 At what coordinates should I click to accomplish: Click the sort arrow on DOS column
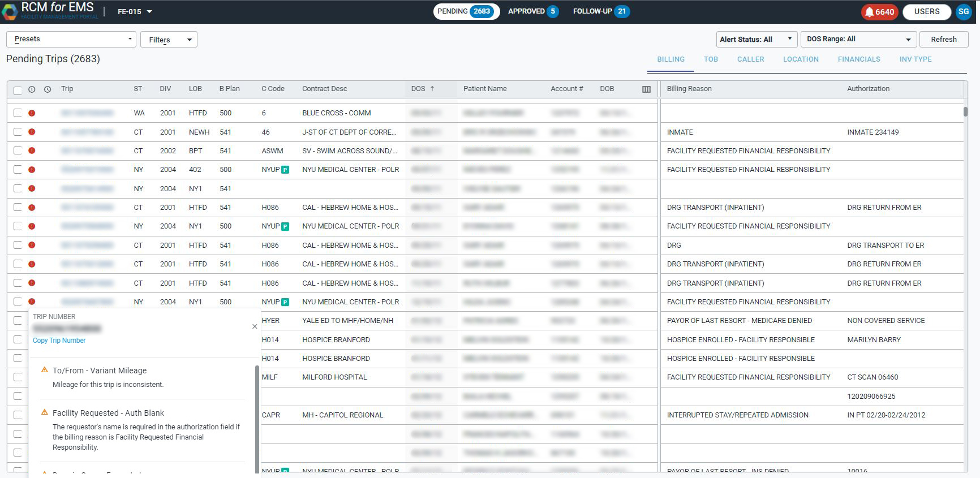tap(432, 89)
